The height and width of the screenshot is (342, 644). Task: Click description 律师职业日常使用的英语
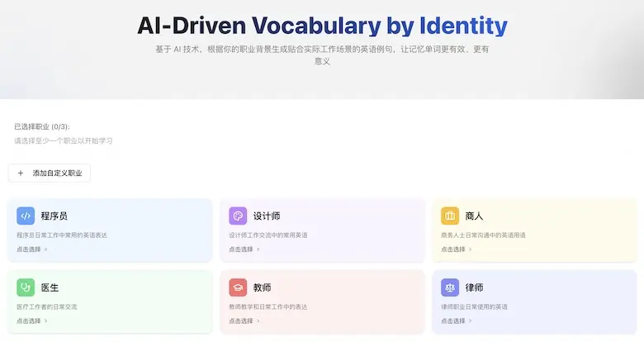point(475,306)
